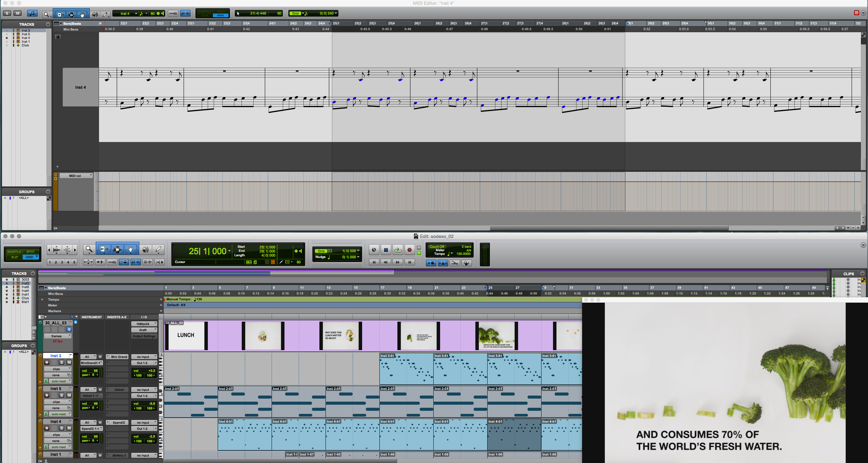This screenshot has width=868, height=463.
Task: Select the Selector tool in Edit window
Action: pos(117,250)
